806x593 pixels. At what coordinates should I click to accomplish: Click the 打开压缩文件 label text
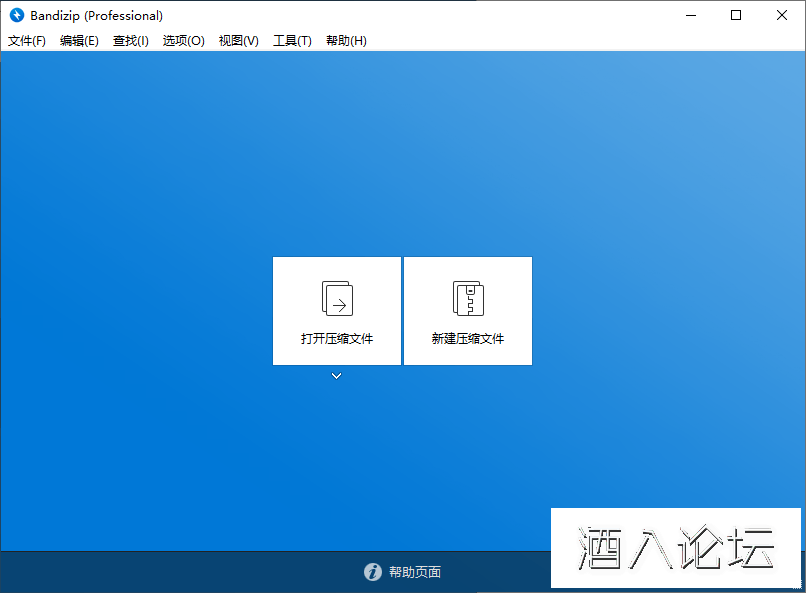(x=337, y=339)
